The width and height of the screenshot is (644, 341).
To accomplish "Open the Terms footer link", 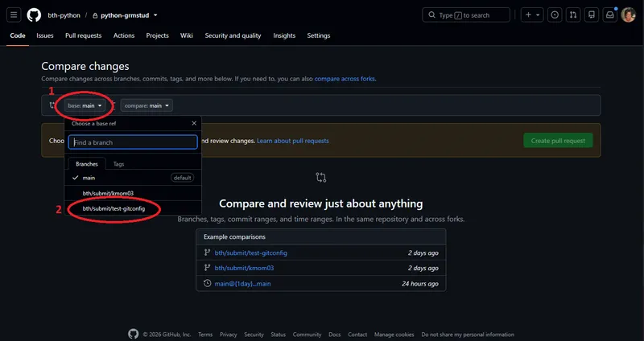I will point(205,335).
